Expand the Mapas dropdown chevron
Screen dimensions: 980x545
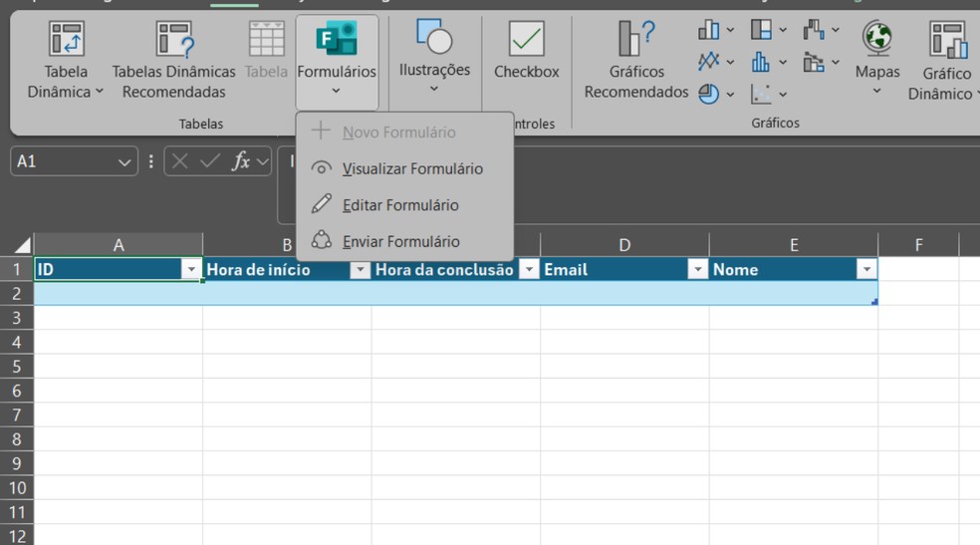point(876,91)
